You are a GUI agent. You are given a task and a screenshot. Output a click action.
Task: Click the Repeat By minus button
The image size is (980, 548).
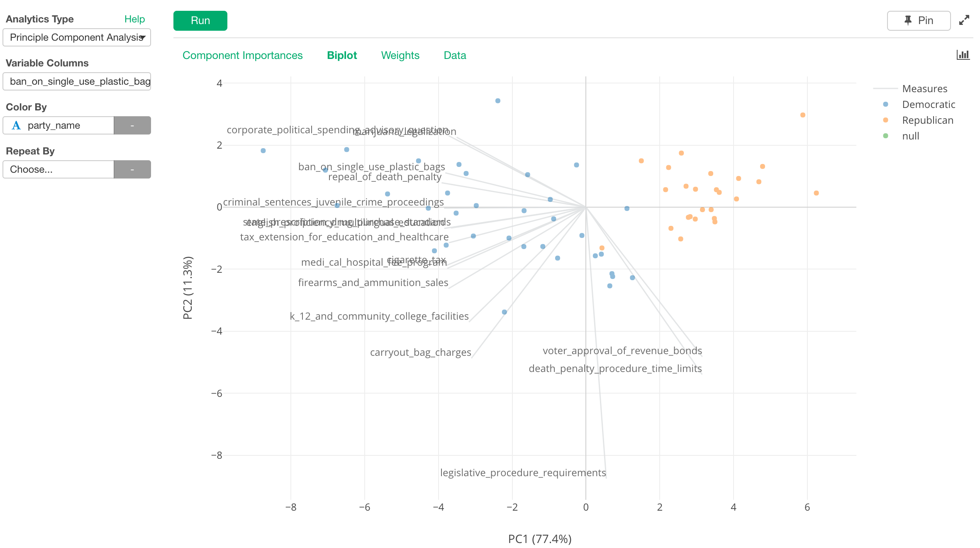coord(132,169)
